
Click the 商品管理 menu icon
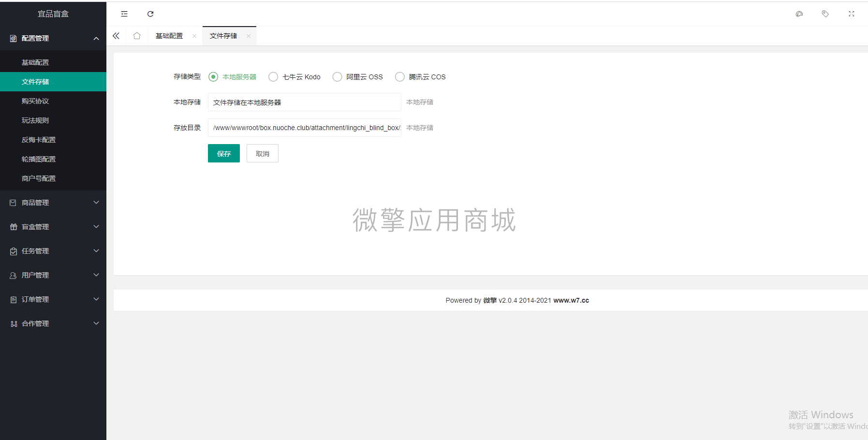[13, 203]
